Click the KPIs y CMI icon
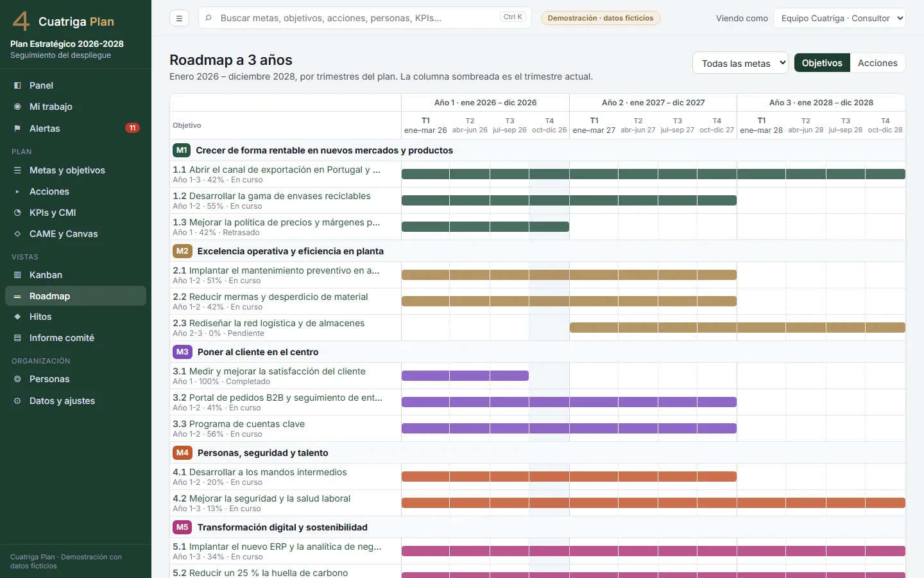Screen dimensions: 924x578 tap(17, 213)
